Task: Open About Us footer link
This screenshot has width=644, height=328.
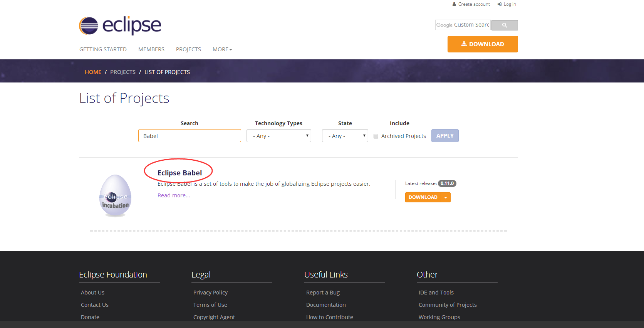Action: click(x=92, y=293)
